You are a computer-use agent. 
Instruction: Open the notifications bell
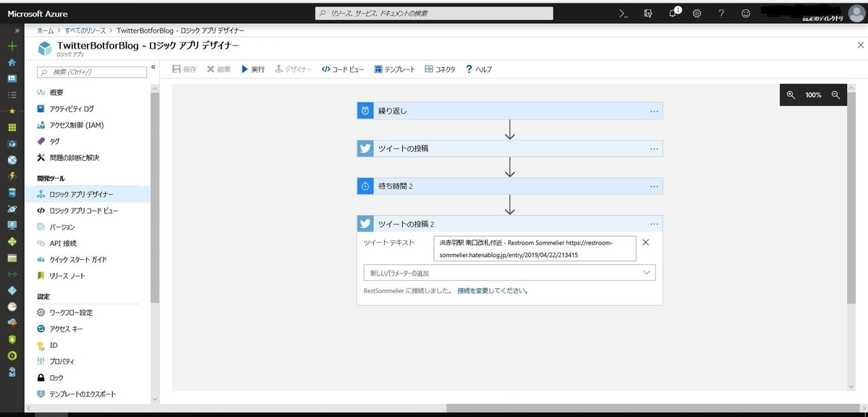(x=673, y=13)
